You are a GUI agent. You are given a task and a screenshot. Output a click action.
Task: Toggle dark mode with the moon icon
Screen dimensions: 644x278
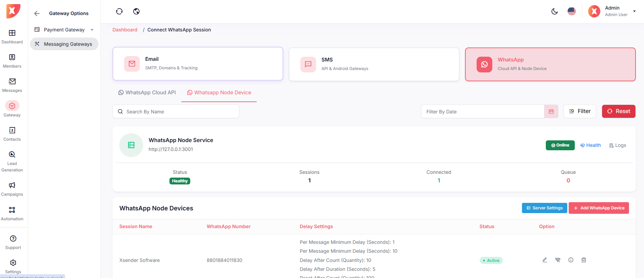(555, 12)
